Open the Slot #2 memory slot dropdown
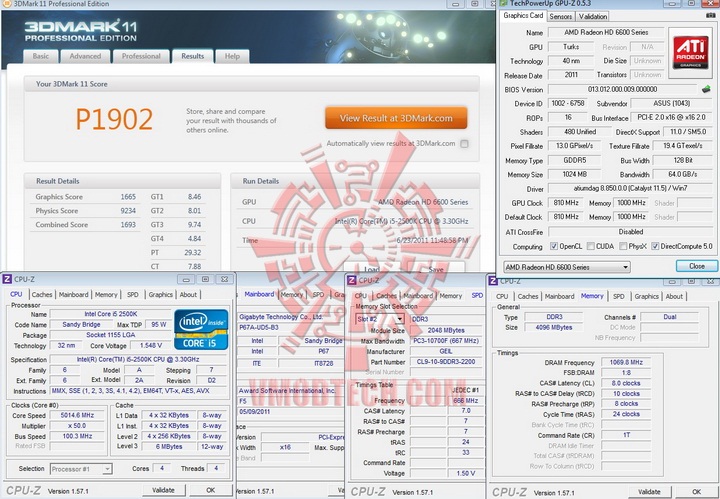The image size is (720, 499). pyautogui.click(x=380, y=319)
